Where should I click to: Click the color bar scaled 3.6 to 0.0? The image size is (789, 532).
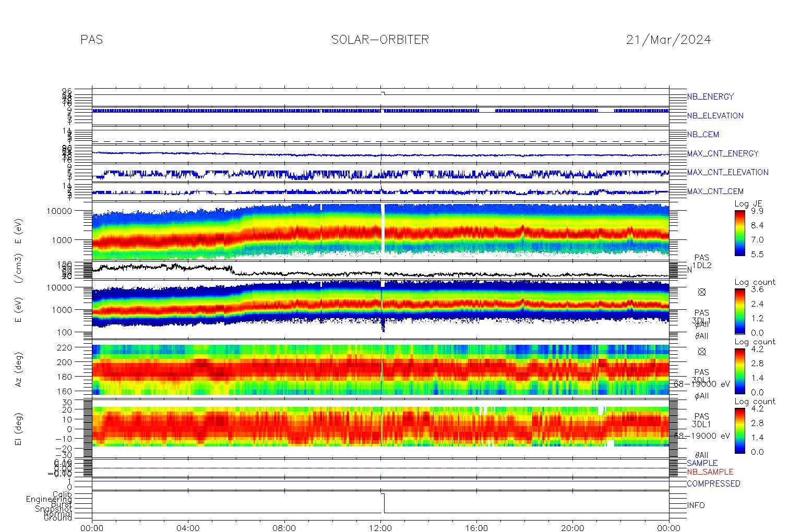pos(739,311)
